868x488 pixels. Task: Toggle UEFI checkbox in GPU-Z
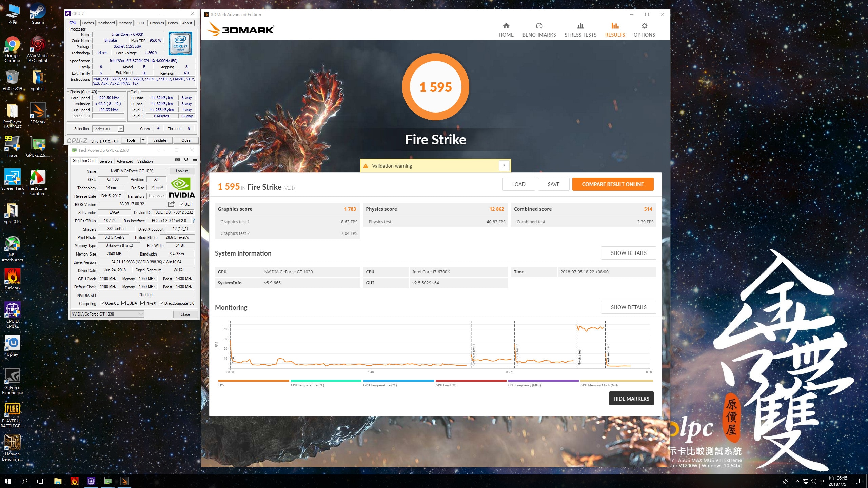click(x=181, y=204)
